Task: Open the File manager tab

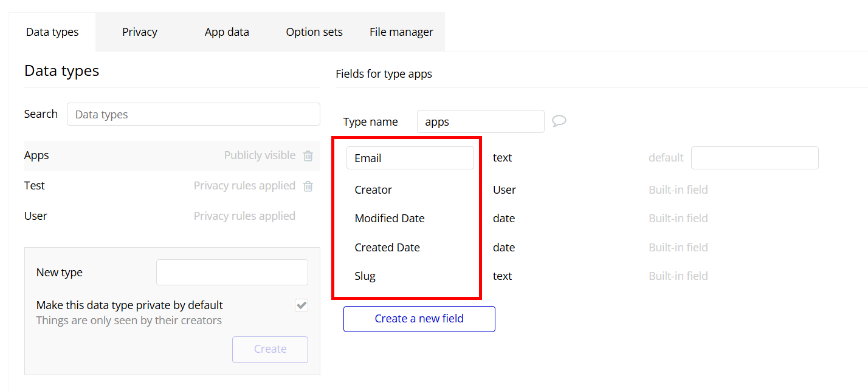Action: [401, 32]
